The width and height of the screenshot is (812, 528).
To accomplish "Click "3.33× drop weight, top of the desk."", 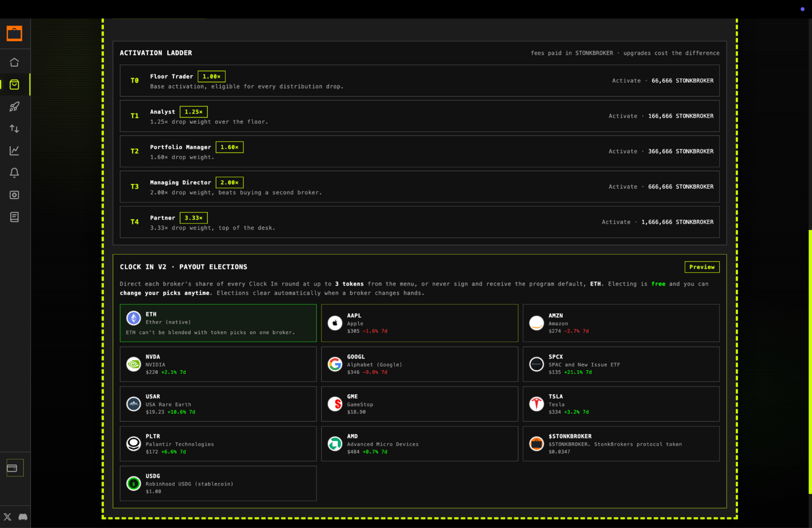I will tap(213, 228).
